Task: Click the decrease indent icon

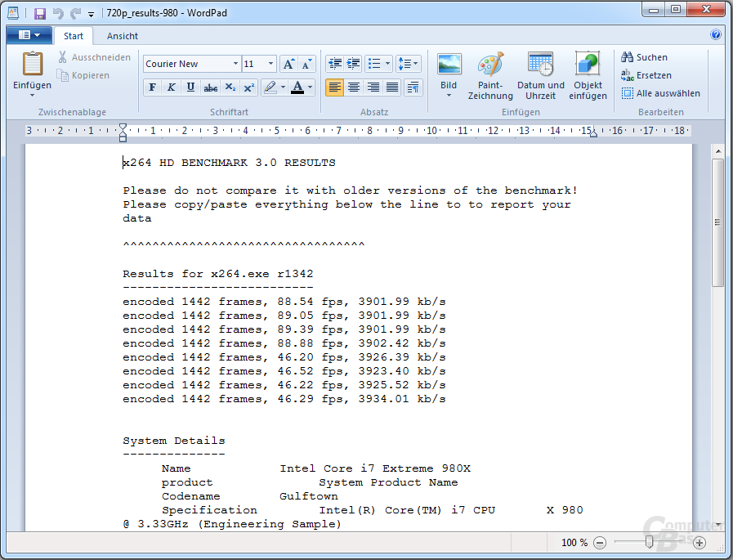Action: click(335, 64)
